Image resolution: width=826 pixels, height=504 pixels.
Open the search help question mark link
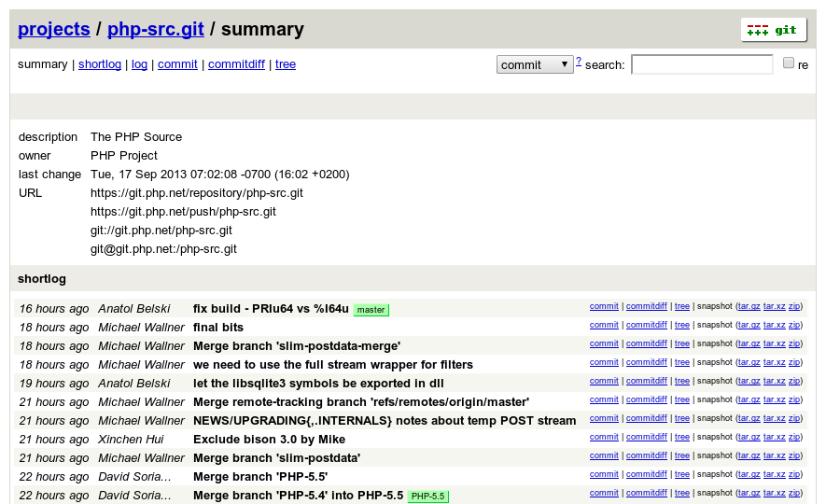579,61
